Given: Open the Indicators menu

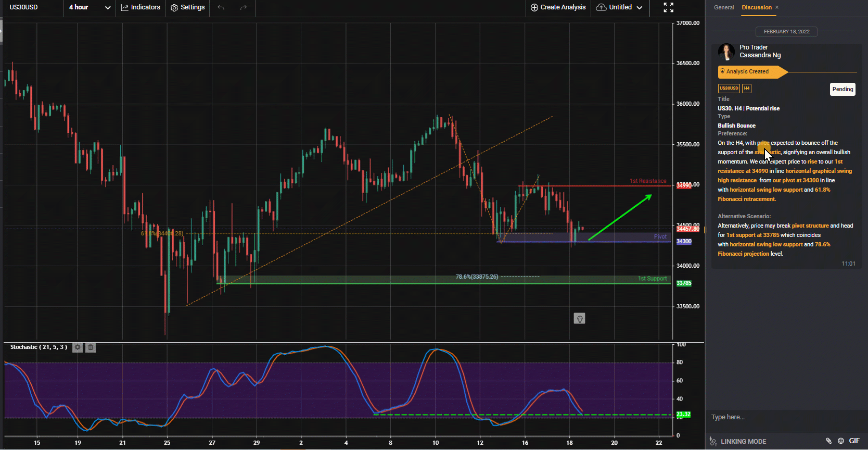Looking at the screenshot, I should pos(141,7).
